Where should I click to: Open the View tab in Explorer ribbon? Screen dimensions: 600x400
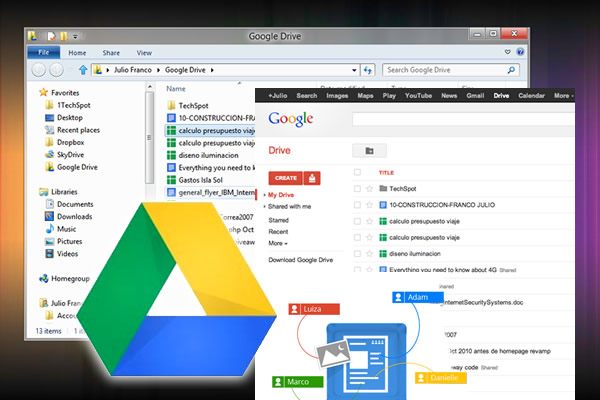pos(144,53)
